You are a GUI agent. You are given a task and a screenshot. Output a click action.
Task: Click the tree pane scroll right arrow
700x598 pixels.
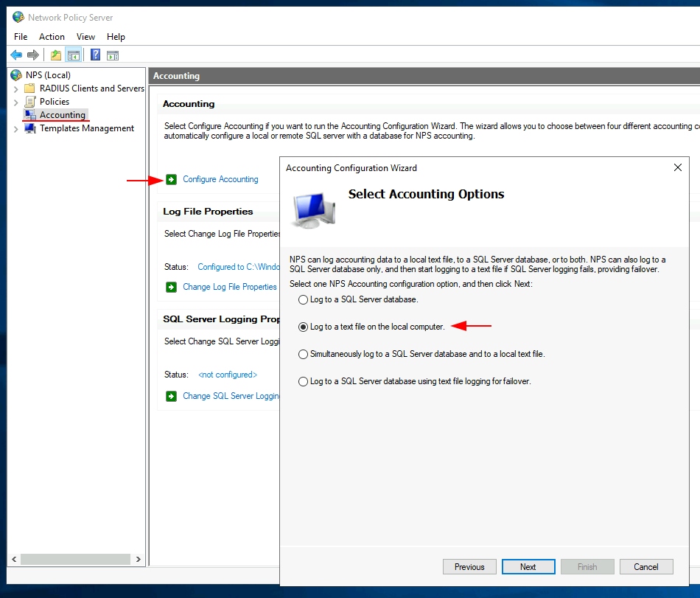pyautogui.click(x=139, y=559)
